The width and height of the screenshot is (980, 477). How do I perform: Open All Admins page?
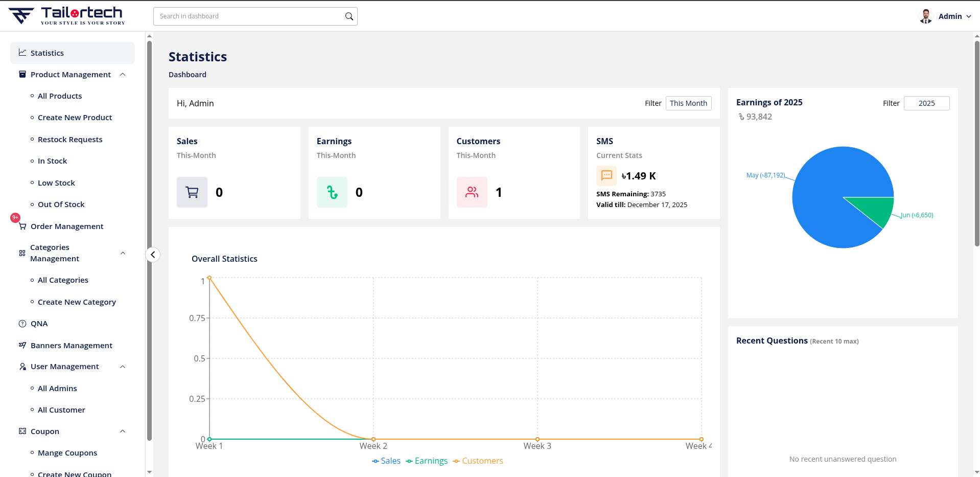[57, 389]
